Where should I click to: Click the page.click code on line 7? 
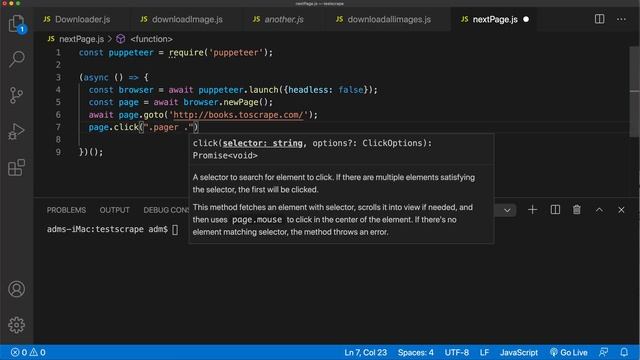coord(113,127)
